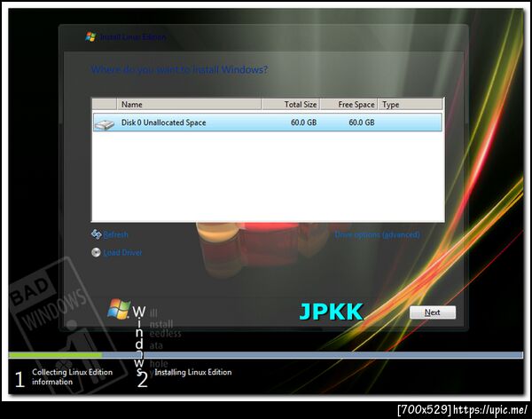Click the 60.0 GB free space value
The width and height of the screenshot is (532, 419).
(x=362, y=123)
